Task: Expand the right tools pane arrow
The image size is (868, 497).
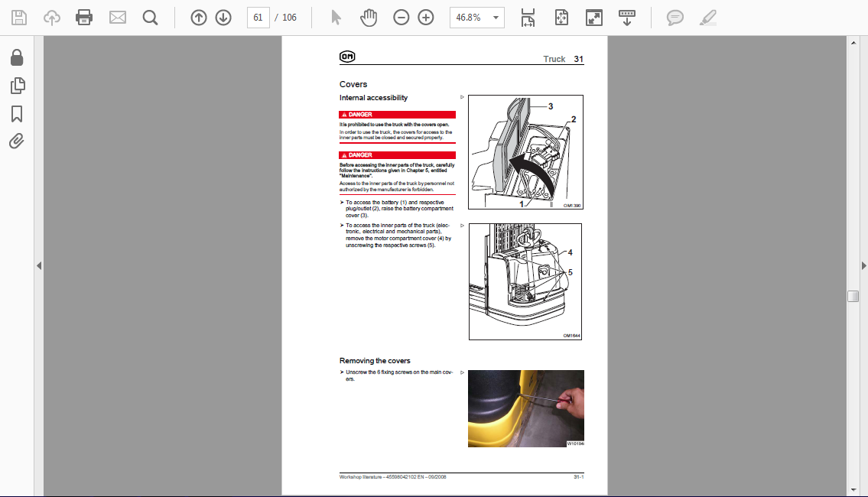Action: 863,265
